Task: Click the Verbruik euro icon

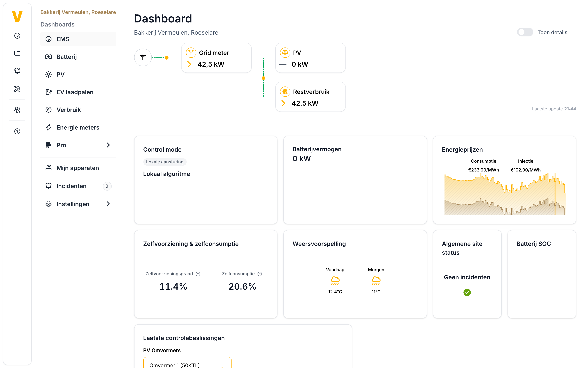Action: coord(49,110)
